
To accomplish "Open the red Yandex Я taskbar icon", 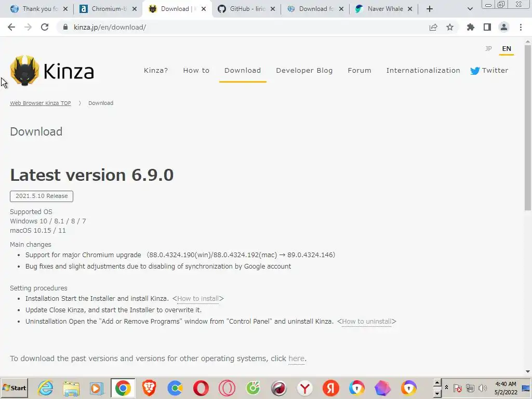I will click(x=331, y=388).
